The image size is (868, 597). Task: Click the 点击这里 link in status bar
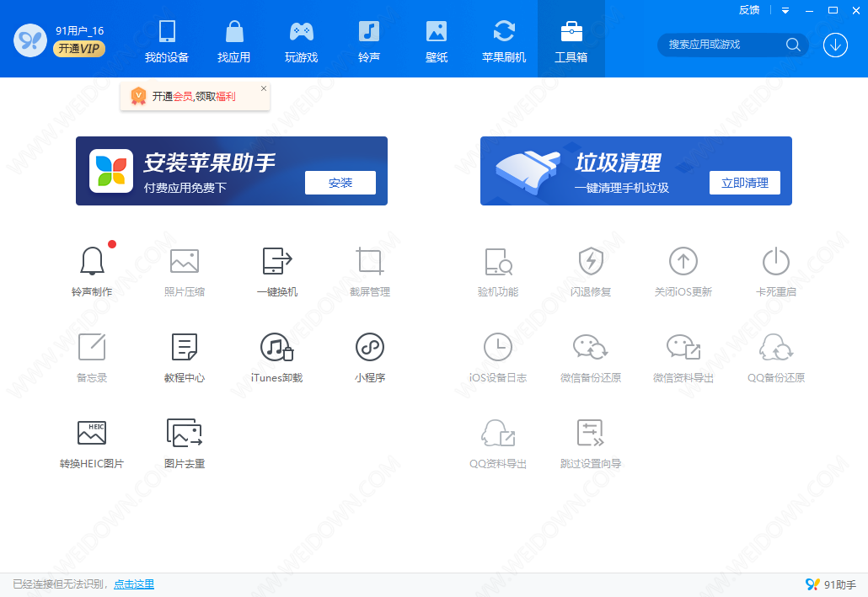click(134, 584)
